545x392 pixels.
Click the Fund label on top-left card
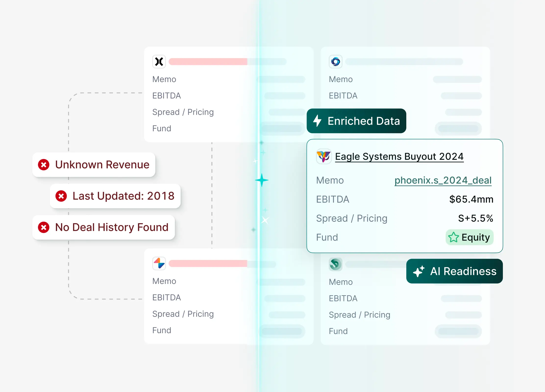pyautogui.click(x=162, y=129)
